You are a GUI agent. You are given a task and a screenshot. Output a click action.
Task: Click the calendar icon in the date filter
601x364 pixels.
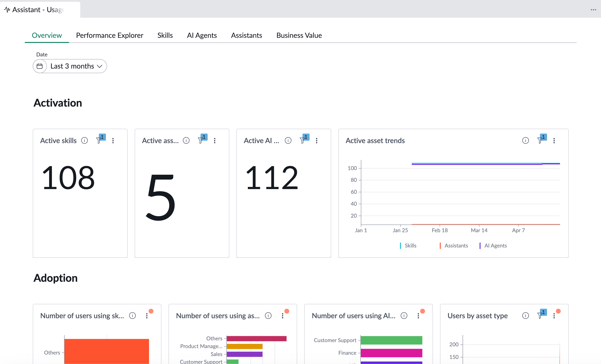(40, 66)
